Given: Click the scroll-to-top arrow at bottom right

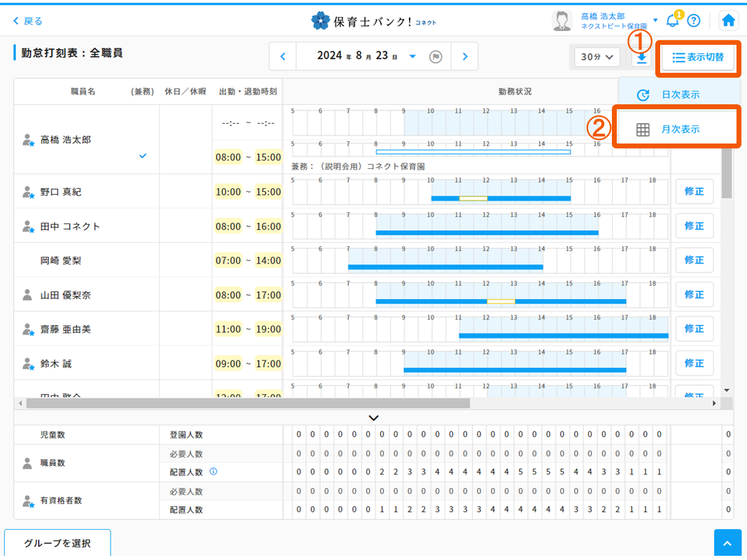Looking at the screenshot, I should (727, 542).
